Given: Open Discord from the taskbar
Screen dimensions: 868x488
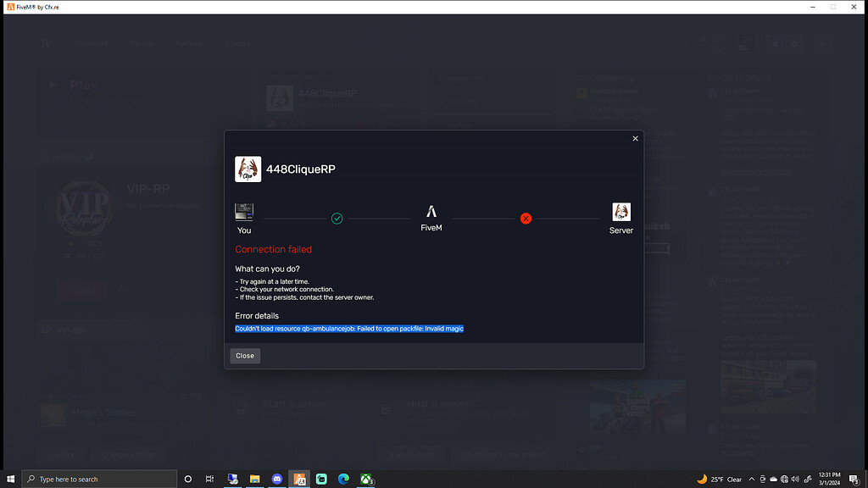Looking at the screenshot, I should click(x=277, y=480).
